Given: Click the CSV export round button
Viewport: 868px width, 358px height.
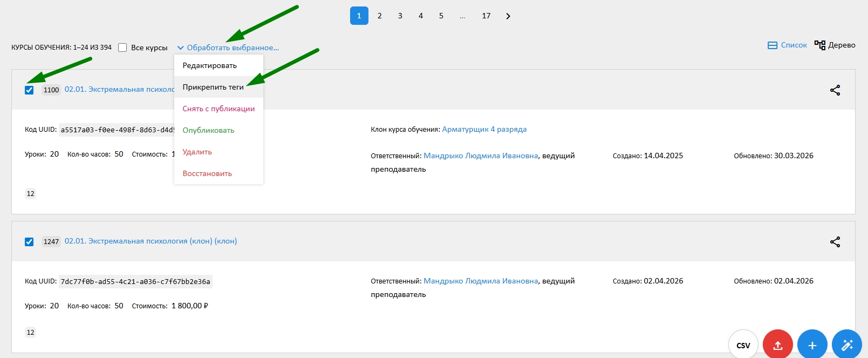Looking at the screenshot, I should pos(743,345).
